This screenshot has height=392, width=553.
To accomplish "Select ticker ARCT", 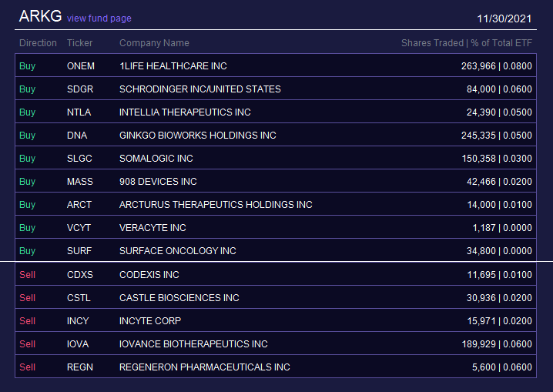I will pos(79,204).
